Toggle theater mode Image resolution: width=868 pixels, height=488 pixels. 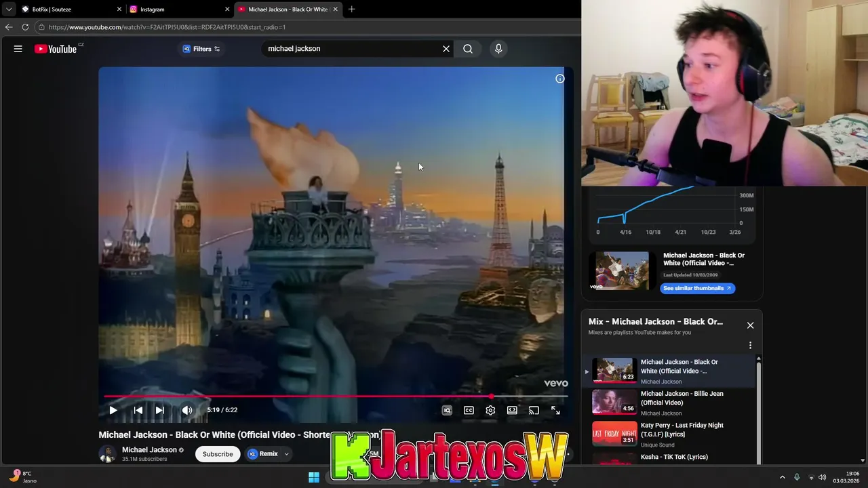coord(512,410)
